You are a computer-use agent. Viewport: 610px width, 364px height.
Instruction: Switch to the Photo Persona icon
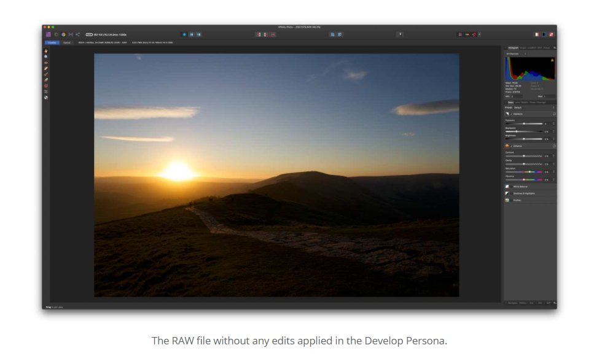coord(49,34)
